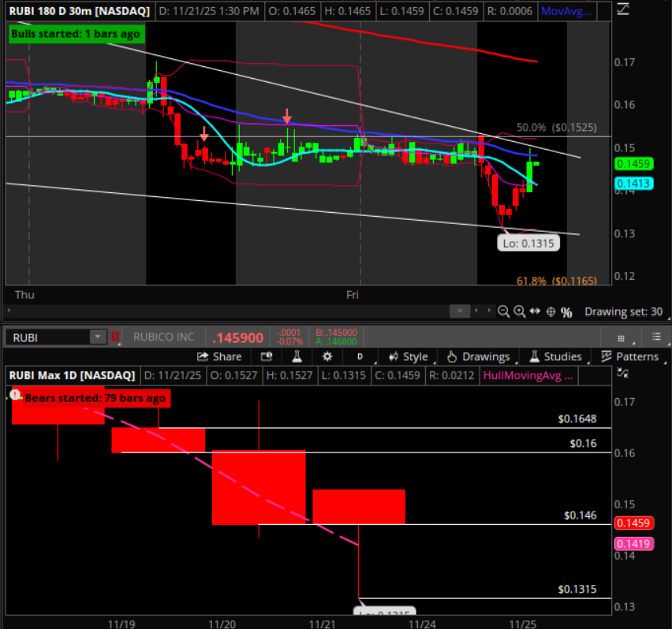This screenshot has height=629, width=672.
Task: Open Drawing set: 30 selector
Action: pyautogui.click(x=624, y=311)
